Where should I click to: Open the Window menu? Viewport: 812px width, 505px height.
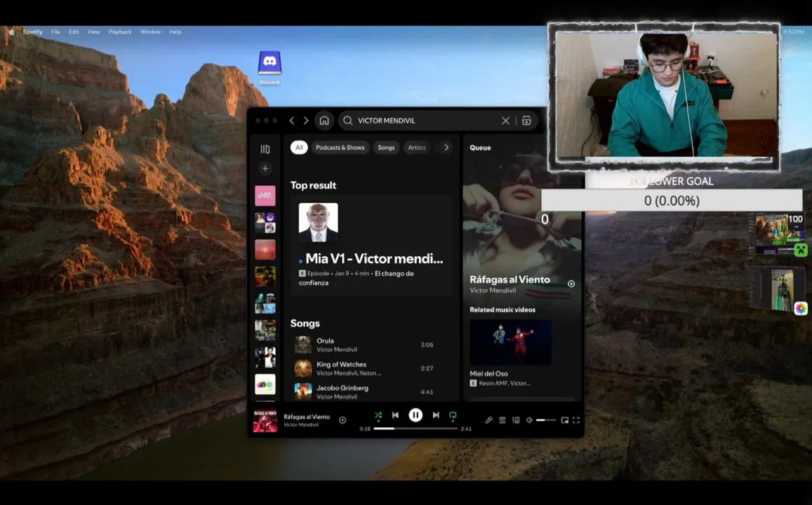click(x=151, y=32)
